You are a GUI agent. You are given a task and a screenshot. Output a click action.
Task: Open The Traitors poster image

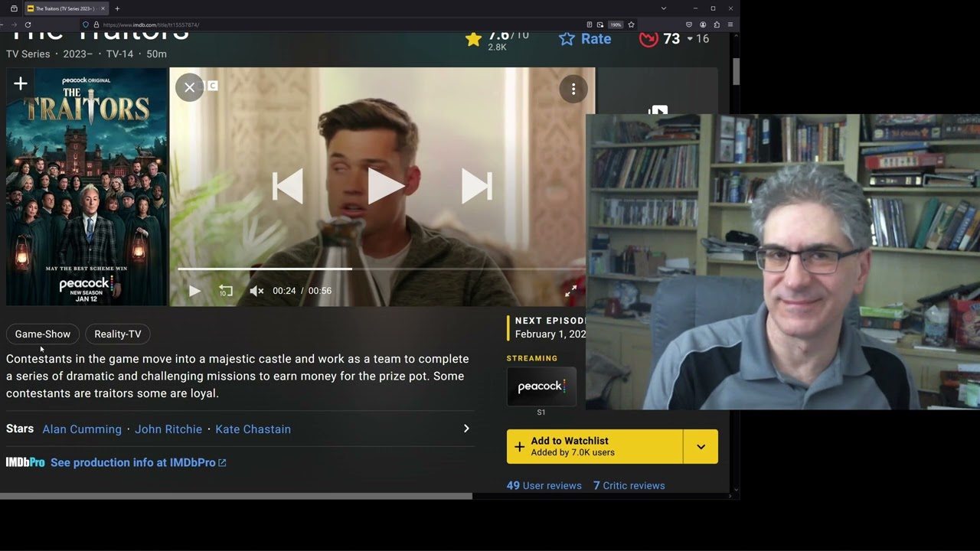87,187
